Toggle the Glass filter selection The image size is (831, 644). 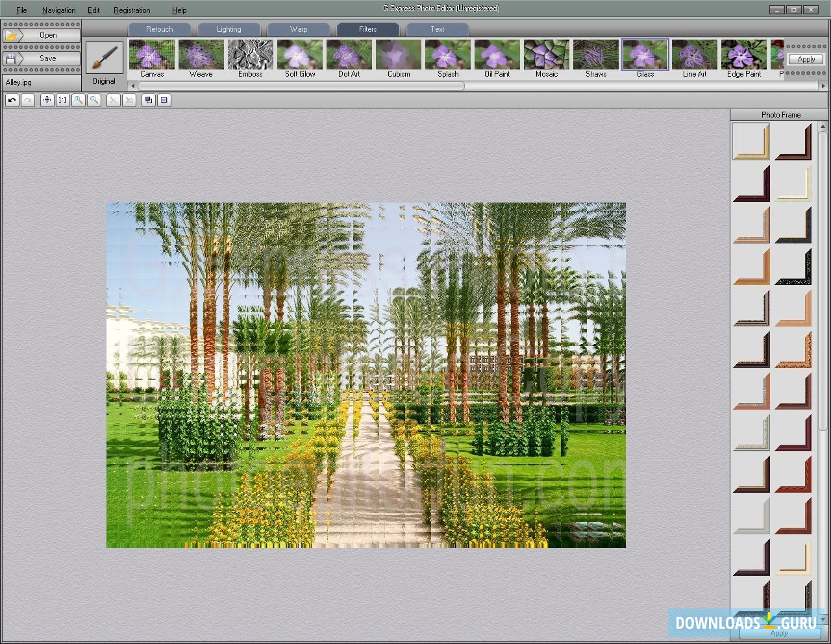(645, 55)
